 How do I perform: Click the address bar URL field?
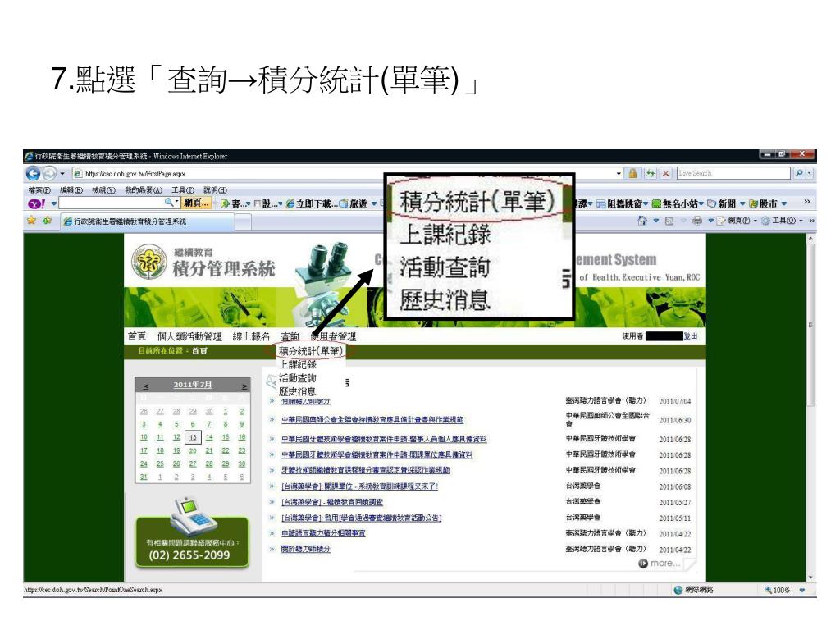(343, 174)
